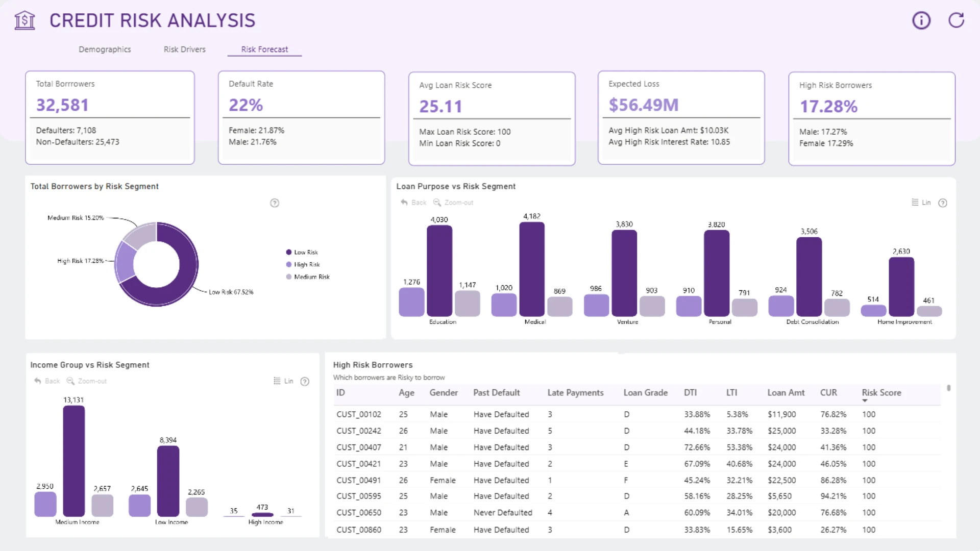This screenshot has width=980, height=551.
Task: Click the 94.21% CUR cell
Action: (x=833, y=496)
